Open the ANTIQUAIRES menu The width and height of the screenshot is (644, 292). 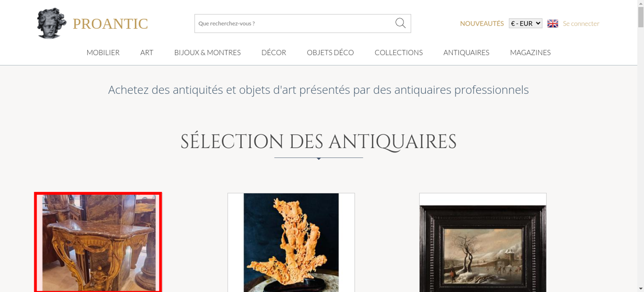466,52
